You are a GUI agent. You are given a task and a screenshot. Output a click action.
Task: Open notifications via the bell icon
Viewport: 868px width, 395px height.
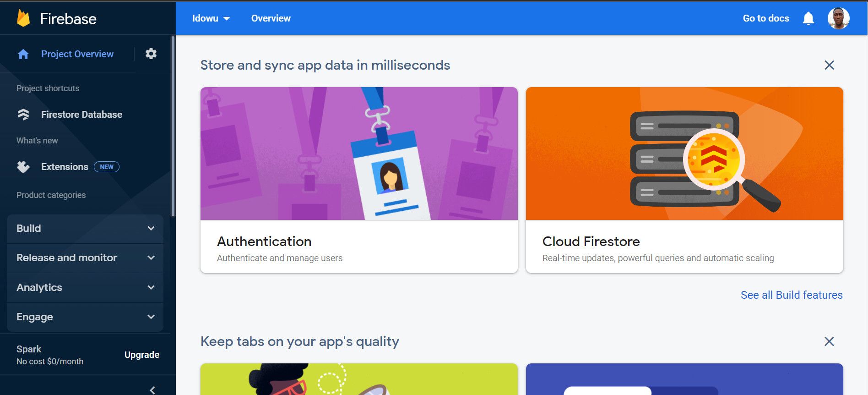pyautogui.click(x=808, y=18)
